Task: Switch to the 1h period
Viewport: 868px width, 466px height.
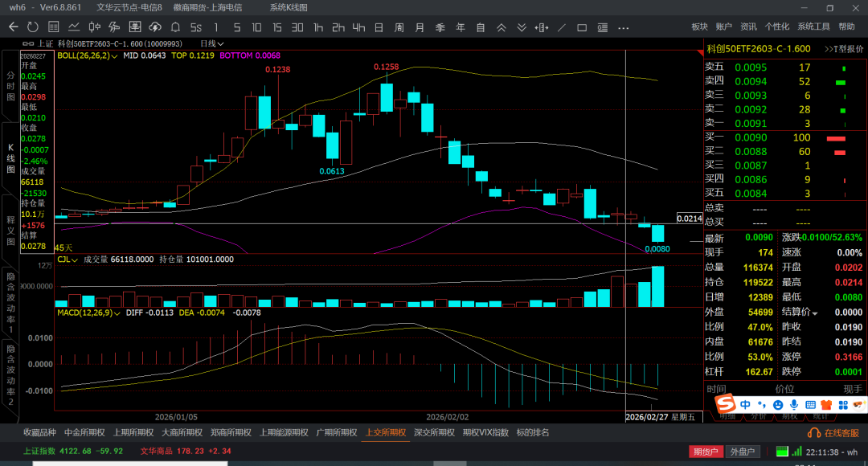Action: [318, 27]
